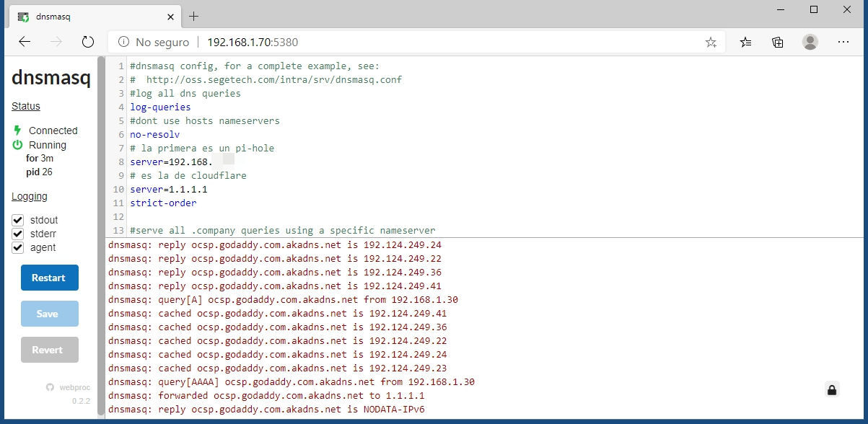Image resolution: width=868 pixels, height=424 pixels.
Task: Toggle the stderr logging checkbox
Action: 18,234
